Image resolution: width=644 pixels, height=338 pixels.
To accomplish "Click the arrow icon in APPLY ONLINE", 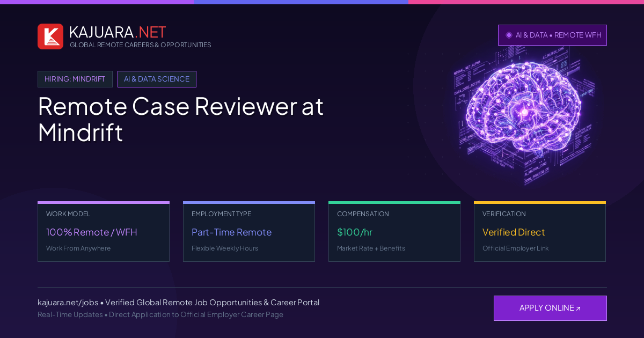I will click(578, 308).
